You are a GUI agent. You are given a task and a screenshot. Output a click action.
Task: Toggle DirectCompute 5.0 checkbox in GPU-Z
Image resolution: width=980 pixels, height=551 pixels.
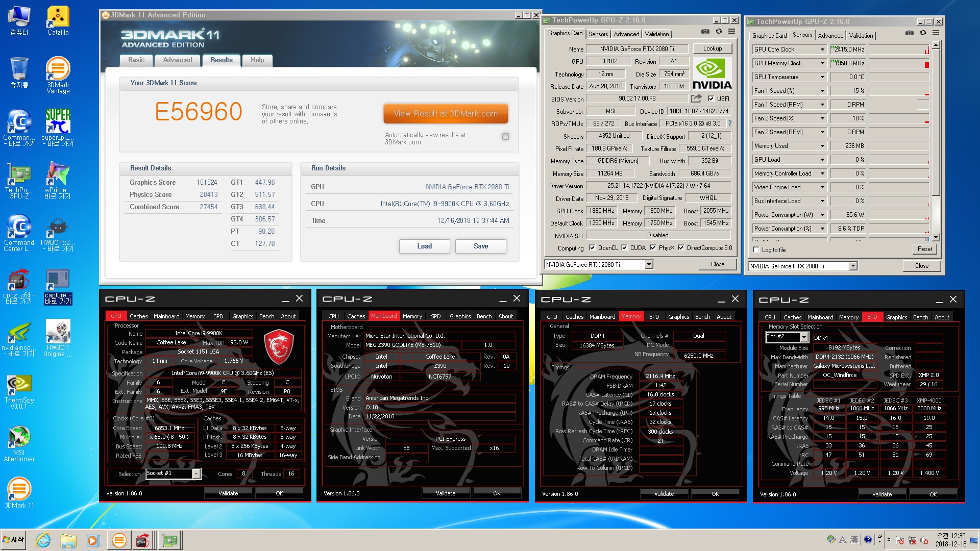(681, 248)
